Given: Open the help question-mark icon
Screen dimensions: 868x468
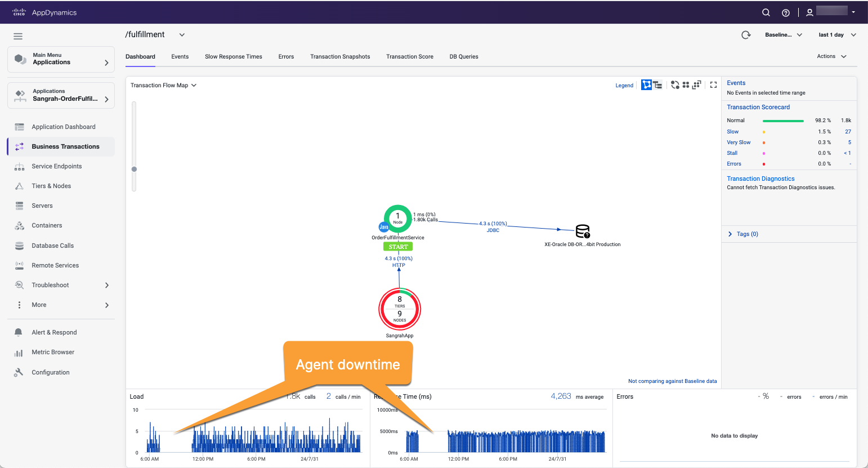Looking at the screenshot, I should click(x=786, y=12).
